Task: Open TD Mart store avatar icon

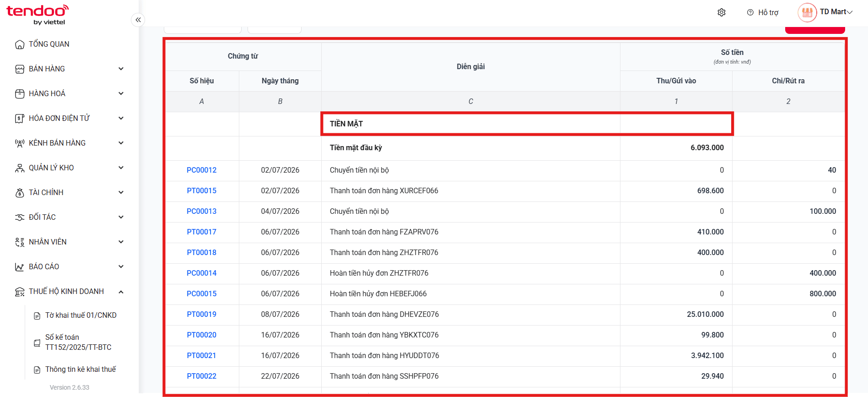Action: coord(807,12)
